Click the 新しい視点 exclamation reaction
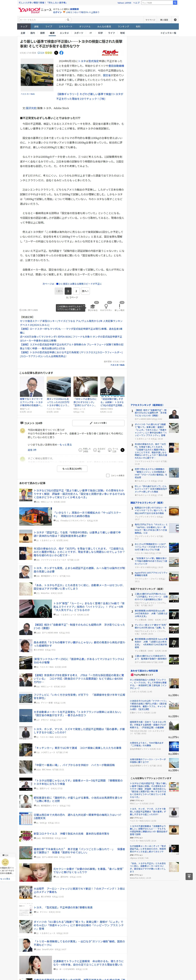The image size is (196, 980). tap(120, 307)
